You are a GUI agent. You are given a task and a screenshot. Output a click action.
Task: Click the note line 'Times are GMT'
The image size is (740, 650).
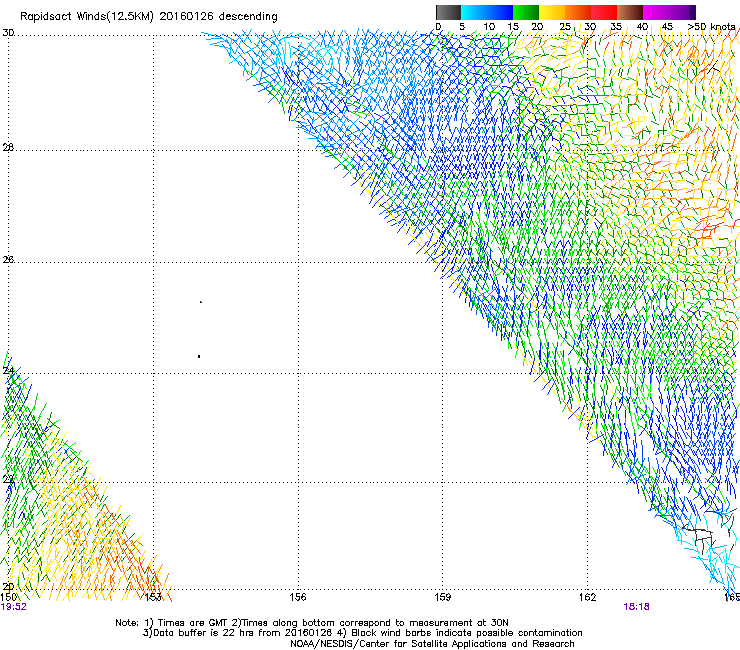click(x=192, y=623)
